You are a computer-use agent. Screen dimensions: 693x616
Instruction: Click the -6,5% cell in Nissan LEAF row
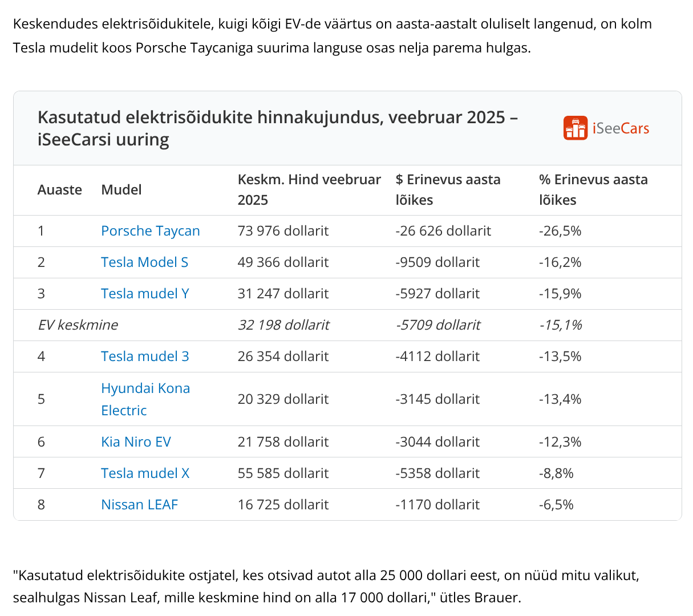pos(556,505)
